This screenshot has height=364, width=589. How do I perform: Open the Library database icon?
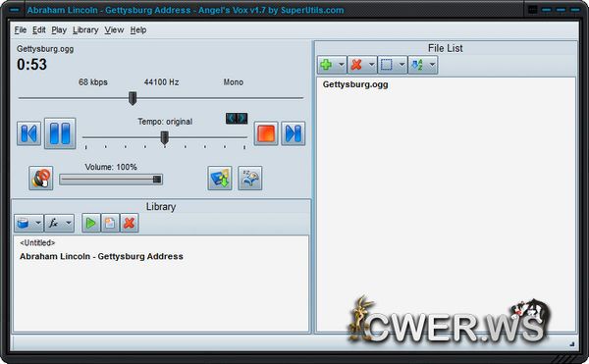24,224
